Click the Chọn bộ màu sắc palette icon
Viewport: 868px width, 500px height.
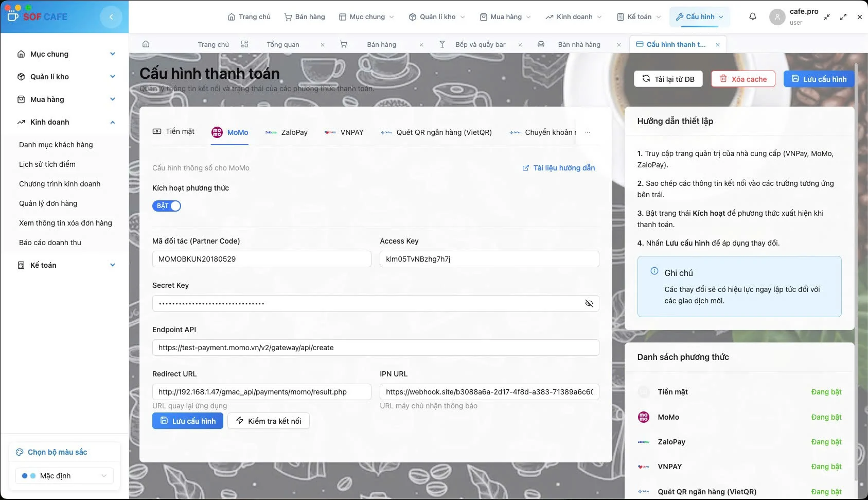coord(20,452)
